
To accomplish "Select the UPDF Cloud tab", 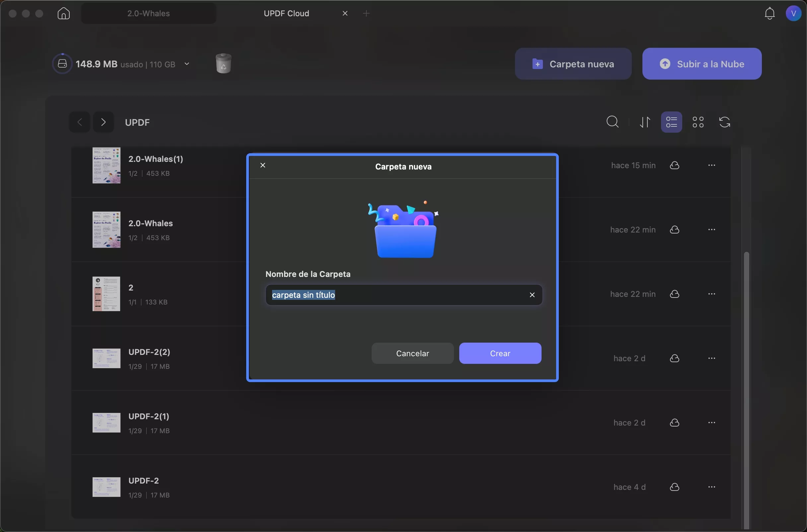I will [286, 14].
